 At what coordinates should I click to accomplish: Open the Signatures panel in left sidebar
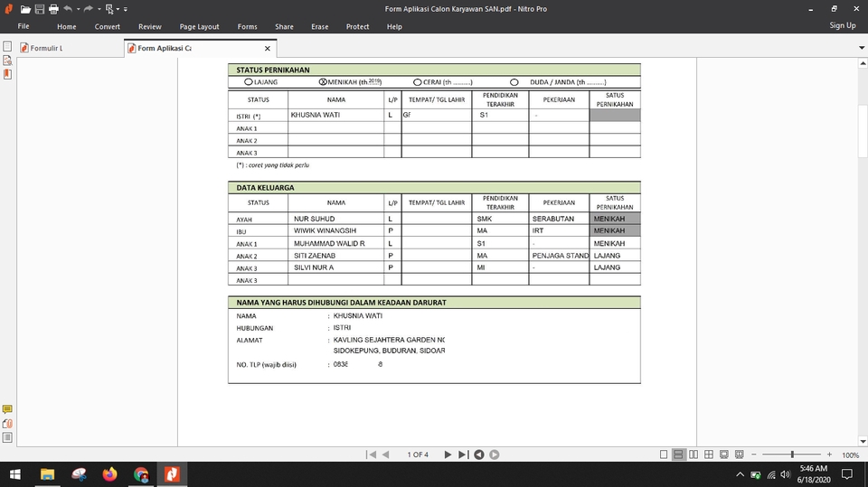[7, 61]
